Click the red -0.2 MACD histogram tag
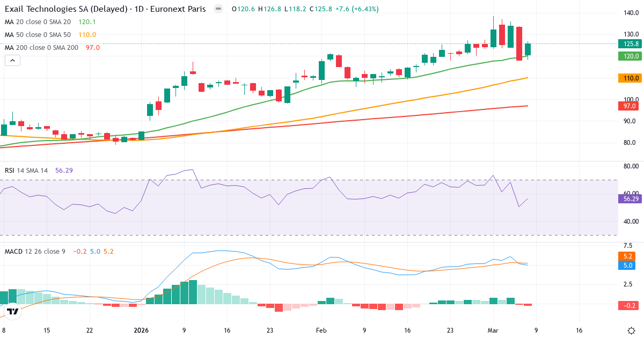 point(628,305)
